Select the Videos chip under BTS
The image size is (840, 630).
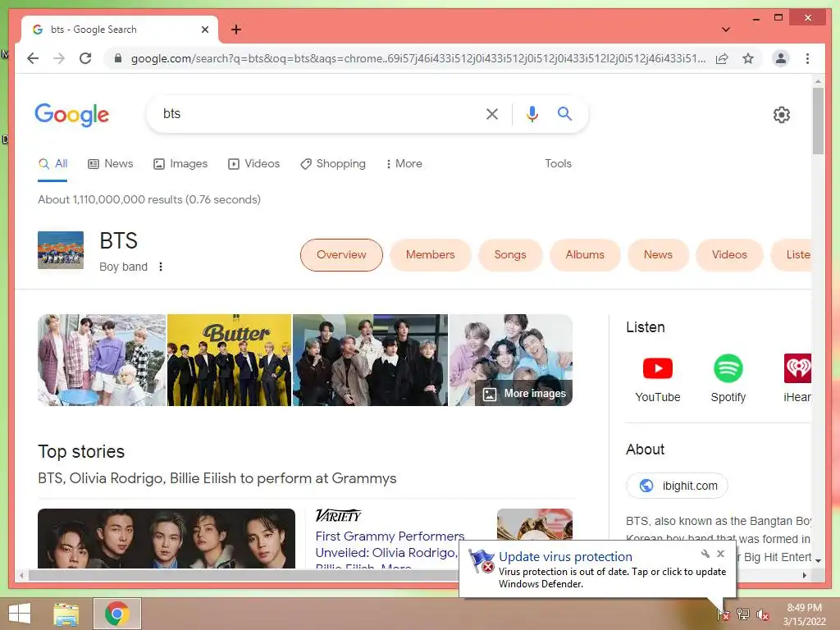[x=729, y=255]
